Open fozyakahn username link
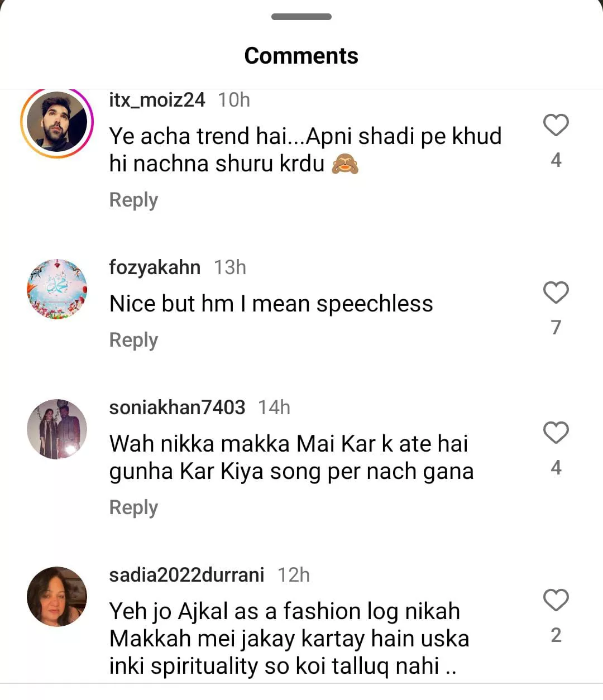603x700 pixels. [x=155, y=267]
